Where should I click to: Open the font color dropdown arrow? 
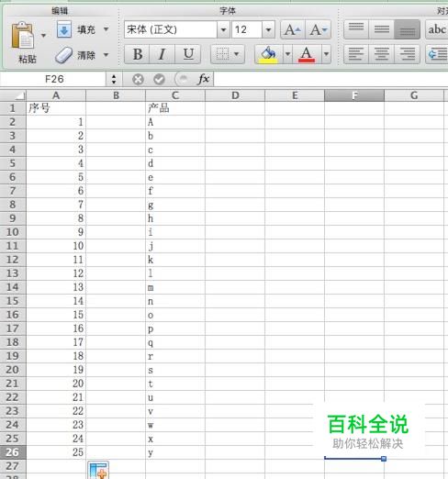coord(326,54)
